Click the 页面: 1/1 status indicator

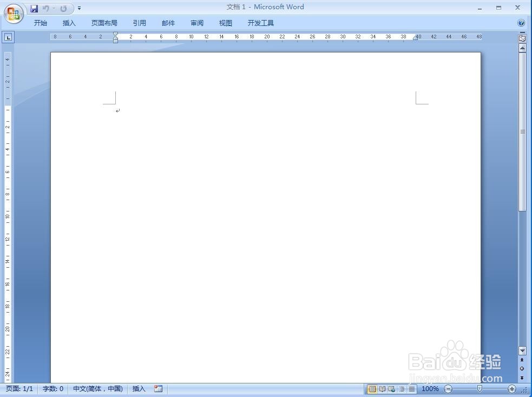coord(19,389)
